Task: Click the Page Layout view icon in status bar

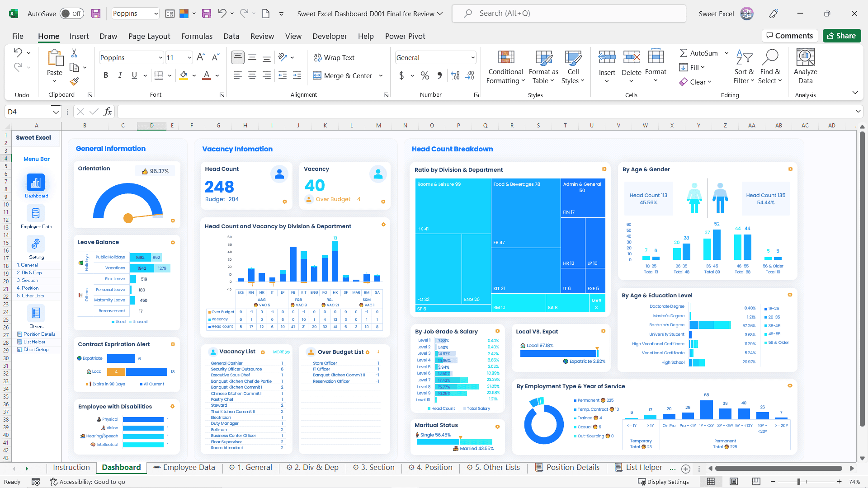Action: 734,482
